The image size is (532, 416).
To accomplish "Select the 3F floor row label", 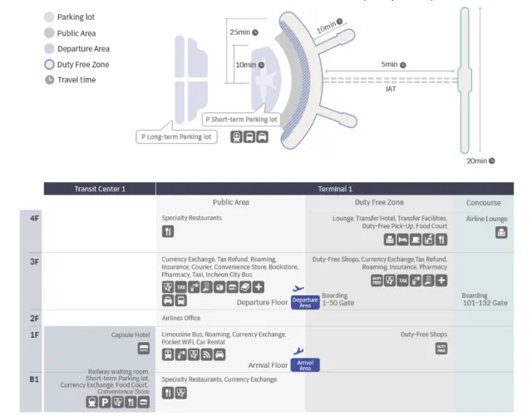I will (35, 261).
